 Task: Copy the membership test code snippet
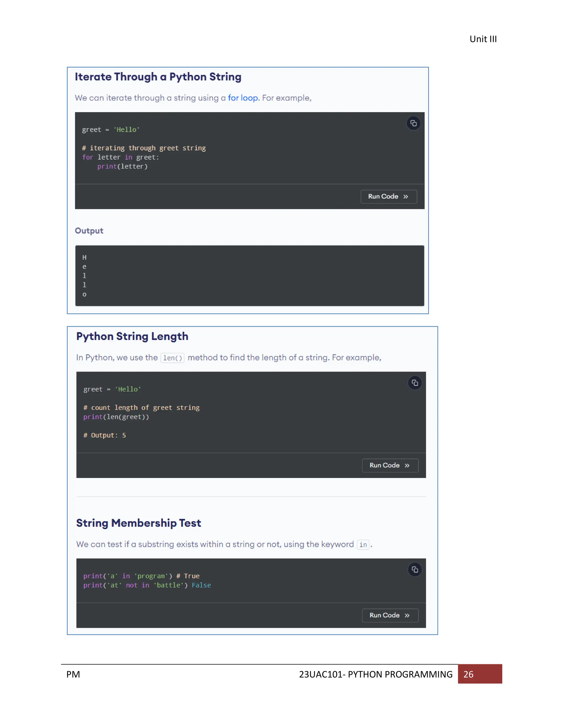[415, 569]
